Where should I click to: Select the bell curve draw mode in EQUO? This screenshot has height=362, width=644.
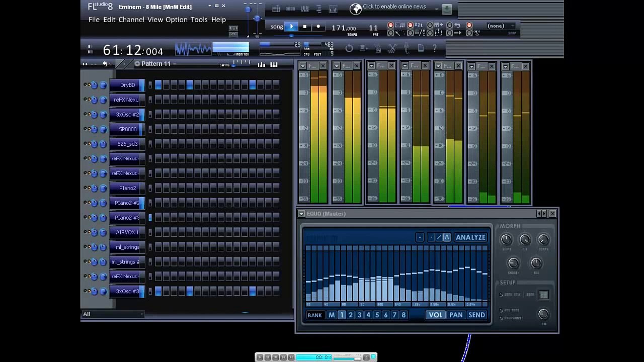[x=447, y=237]
